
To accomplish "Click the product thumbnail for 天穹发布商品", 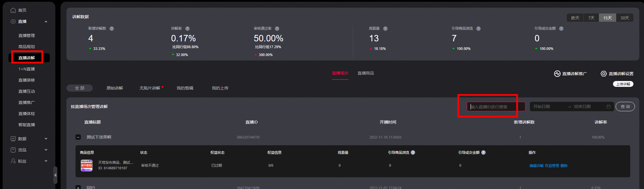I will (87, 166).
